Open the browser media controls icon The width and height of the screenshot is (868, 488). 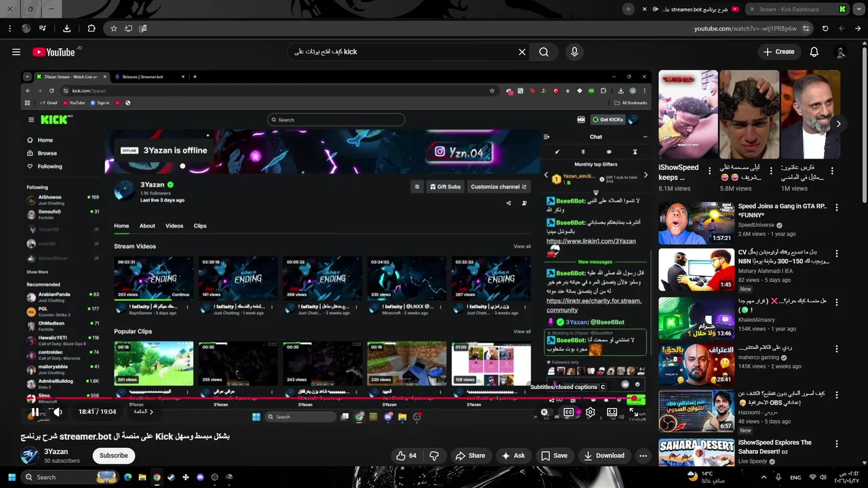pyautogui.click(x=43, y=28)
